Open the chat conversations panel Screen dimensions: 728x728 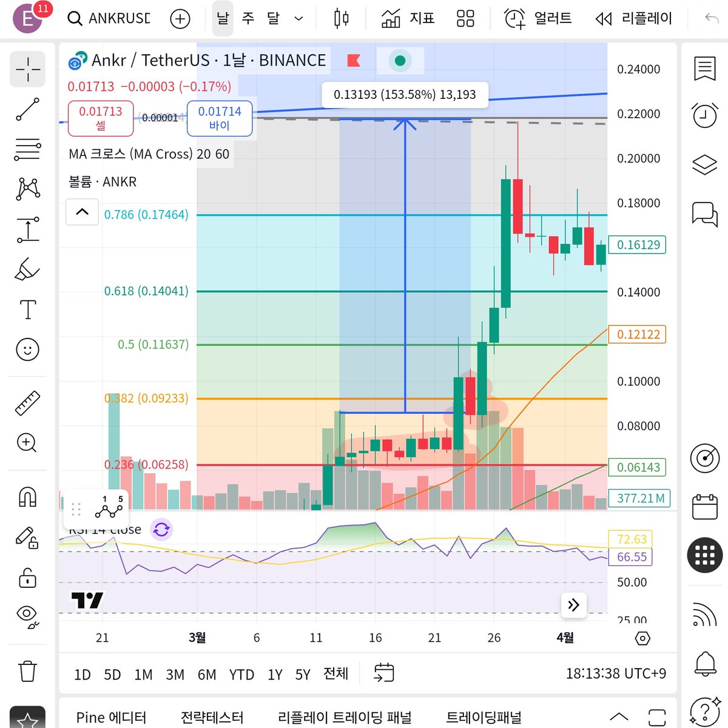click(704, 214)
